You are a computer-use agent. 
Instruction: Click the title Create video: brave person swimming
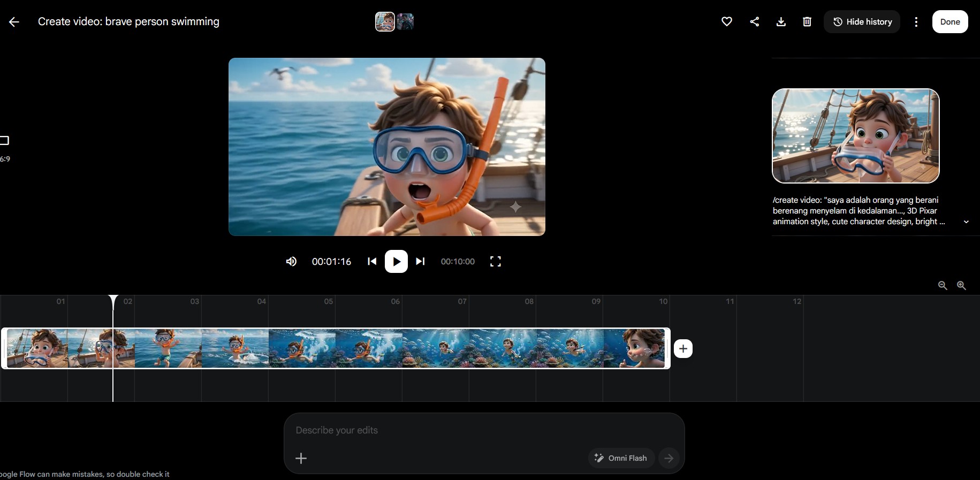(x=128, y=22)
